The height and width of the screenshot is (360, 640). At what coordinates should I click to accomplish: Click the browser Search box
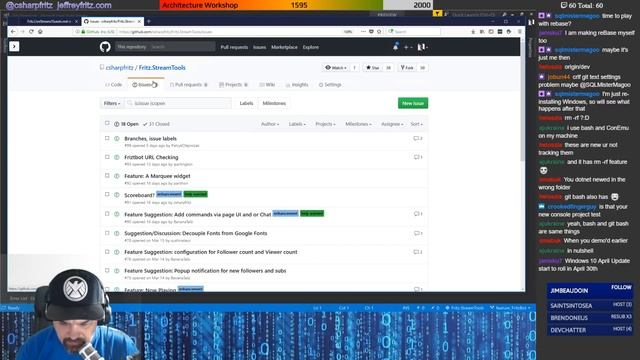(x=413, y=31)
